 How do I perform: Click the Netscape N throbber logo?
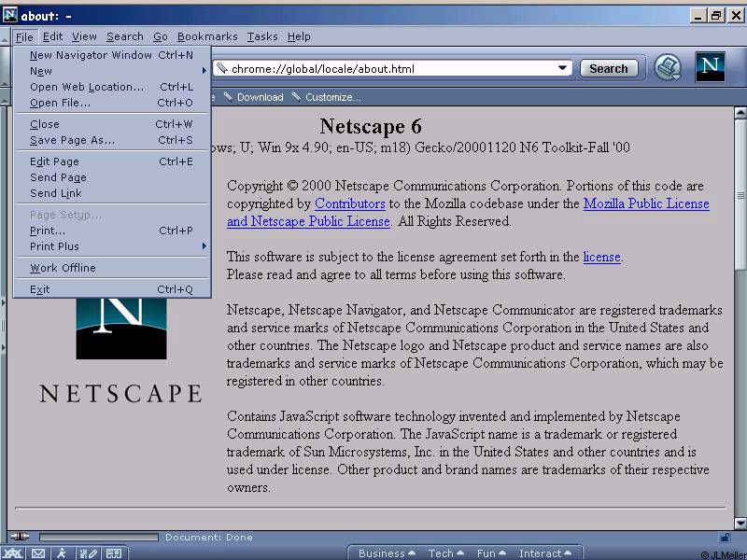[710, 67]
